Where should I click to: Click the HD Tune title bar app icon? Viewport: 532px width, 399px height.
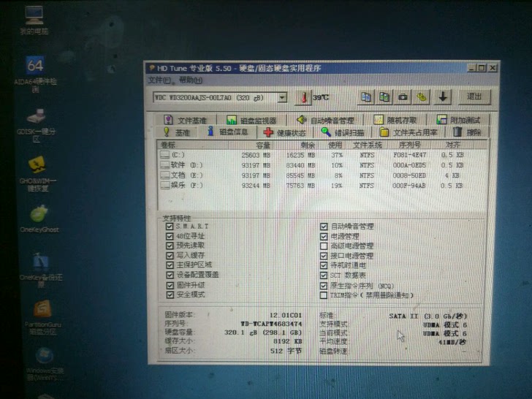pyautogui.click(x=152, y=68)
